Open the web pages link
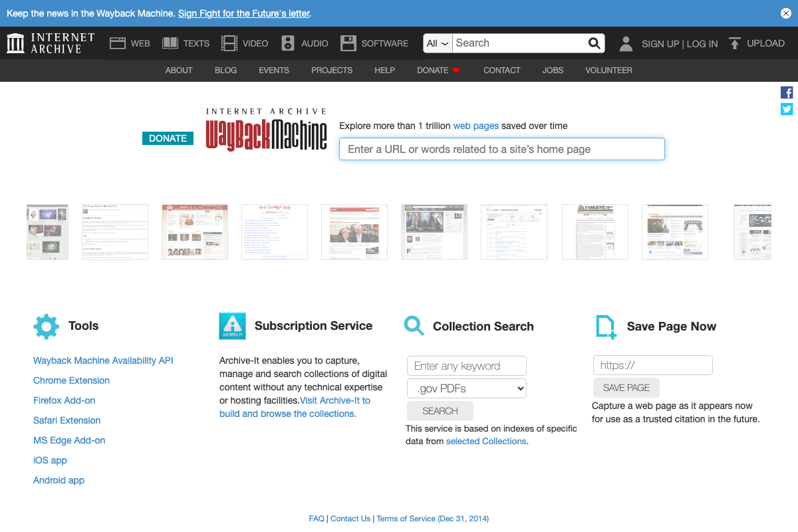 click(x=476, y=126)
